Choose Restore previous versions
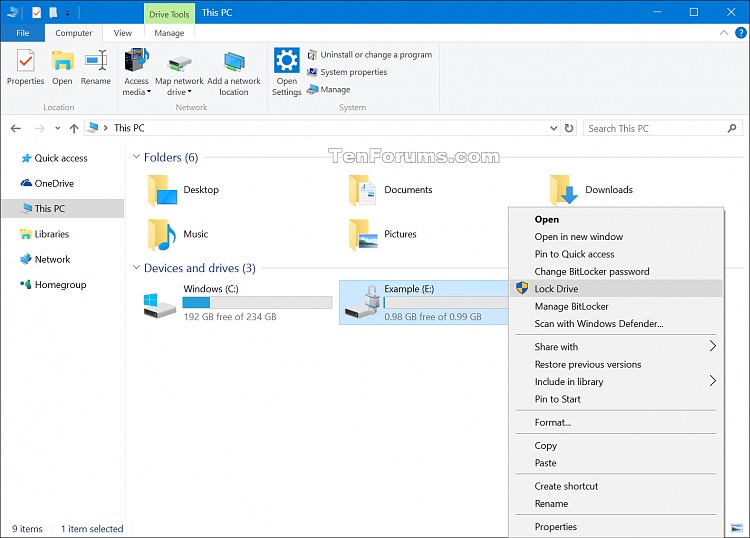The width and height of the screenshot is (750, 538). coord(617,364)
